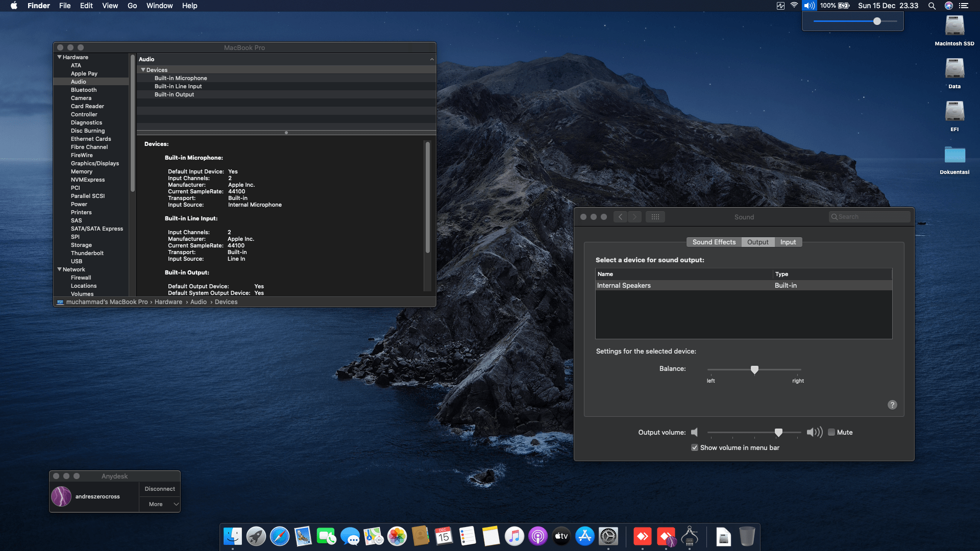980x551 pixels.
Task: Open Finder from the dock
Action: point(233,536)
